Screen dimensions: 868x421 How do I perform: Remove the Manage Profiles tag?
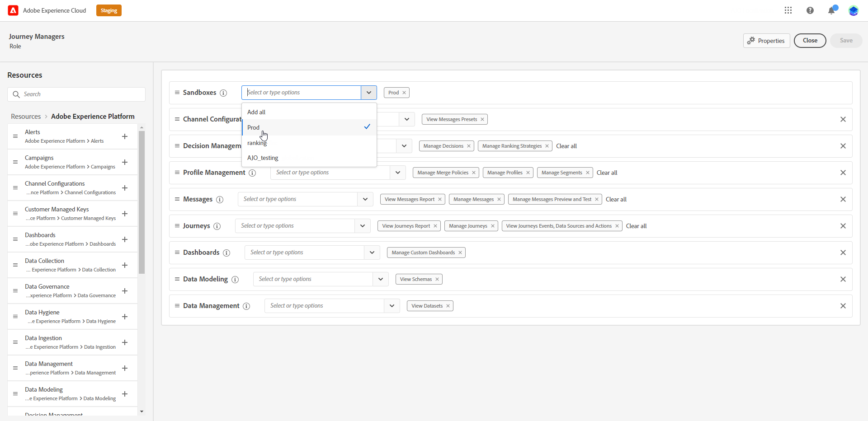pyautogui.click(x=528, y=173)
